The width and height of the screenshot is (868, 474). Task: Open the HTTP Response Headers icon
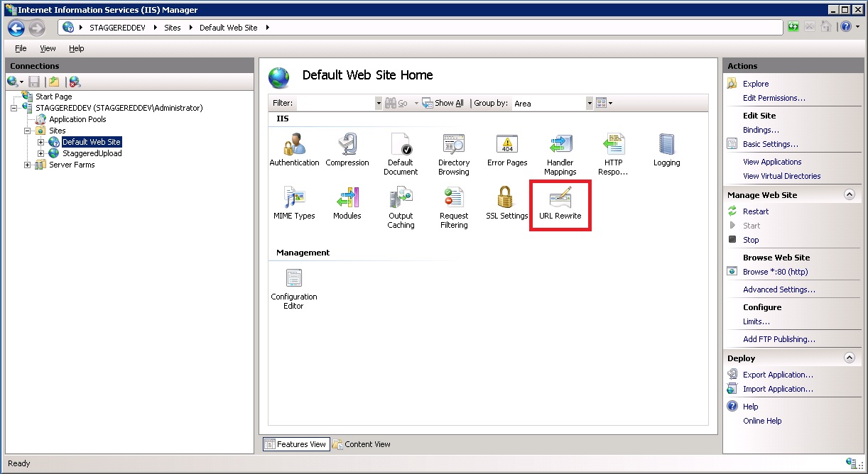(x=613, y=155)
